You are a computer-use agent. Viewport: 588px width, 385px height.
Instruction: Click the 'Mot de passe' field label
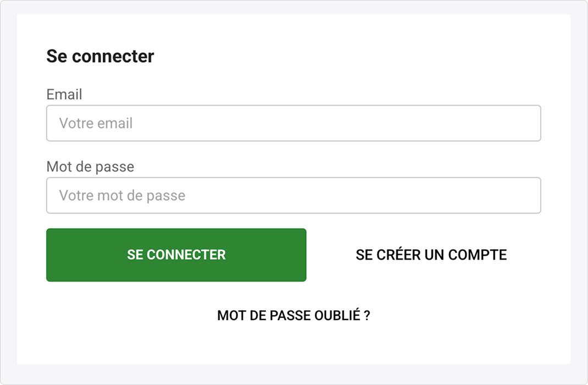[x=90, y=166]
